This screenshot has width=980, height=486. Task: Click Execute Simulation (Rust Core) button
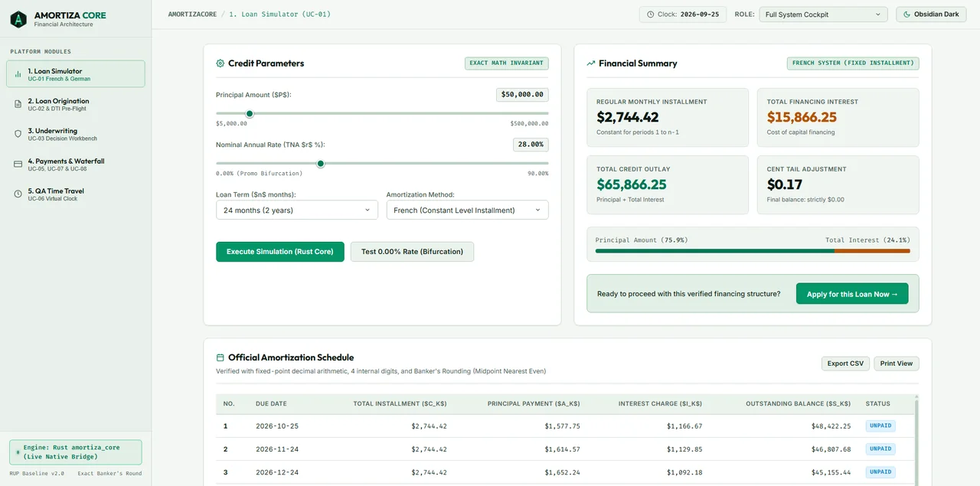pyautogui.click(x=280, y=252)
